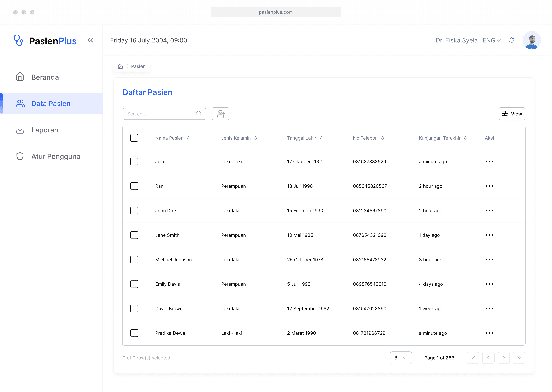Collapse the sidebar with double-chevron icon
Image resolution: width=552 pixels, height=392 pixels.
click(x=90, y=40)
